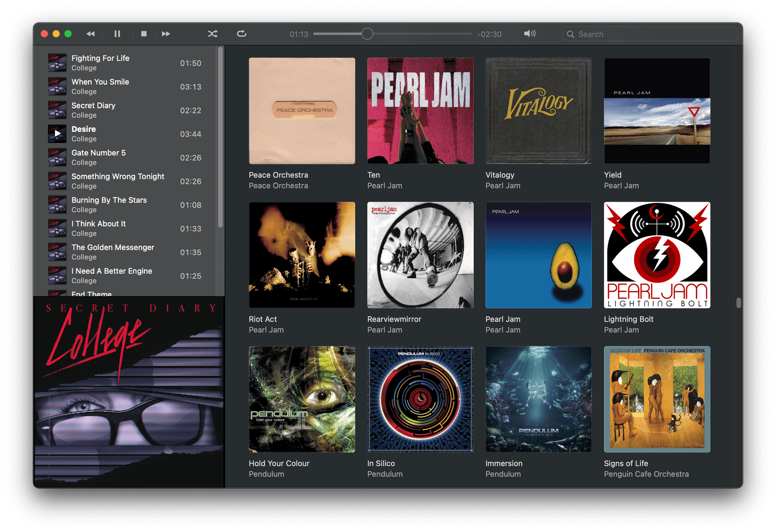This screenshot has height=532, width=776.
Task: Skip ahead with the fast-forward control
Action: (x=166, y=34)
